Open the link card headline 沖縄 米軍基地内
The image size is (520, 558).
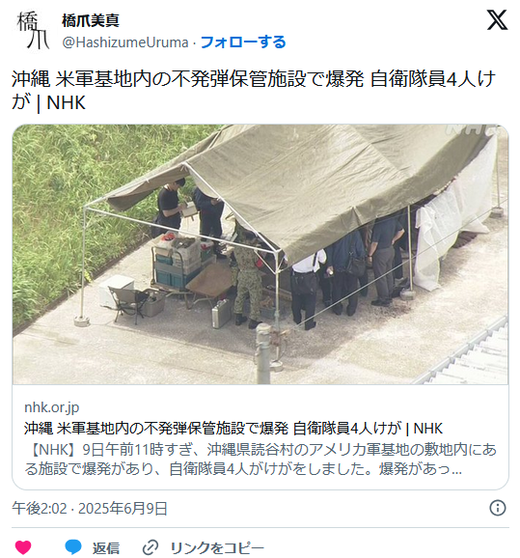[x=233, y=428]
